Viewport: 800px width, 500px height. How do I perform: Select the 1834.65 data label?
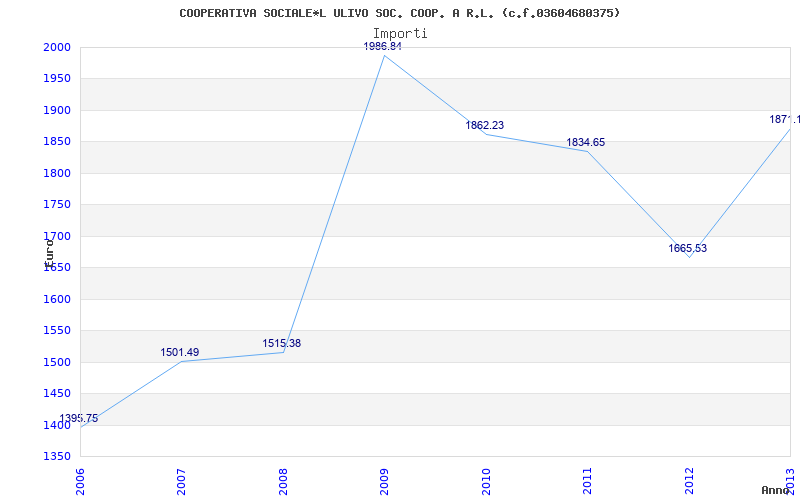[x=585, y=143]
